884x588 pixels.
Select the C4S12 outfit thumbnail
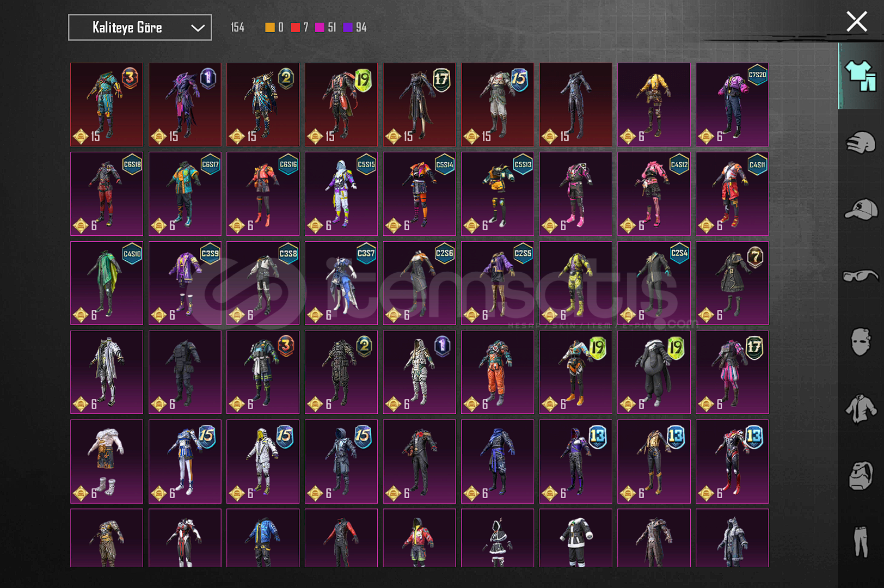(x=654, y=194)
